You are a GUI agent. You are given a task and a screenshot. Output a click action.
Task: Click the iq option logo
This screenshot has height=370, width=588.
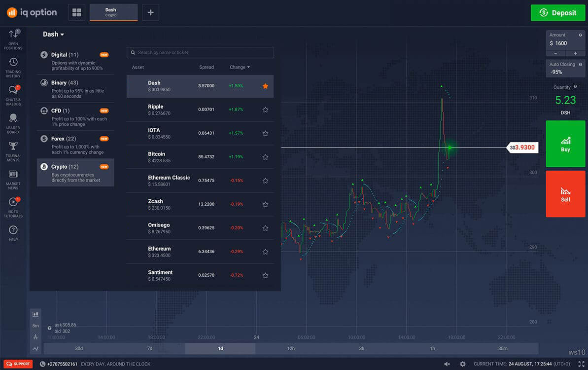(x=32, y=12)
